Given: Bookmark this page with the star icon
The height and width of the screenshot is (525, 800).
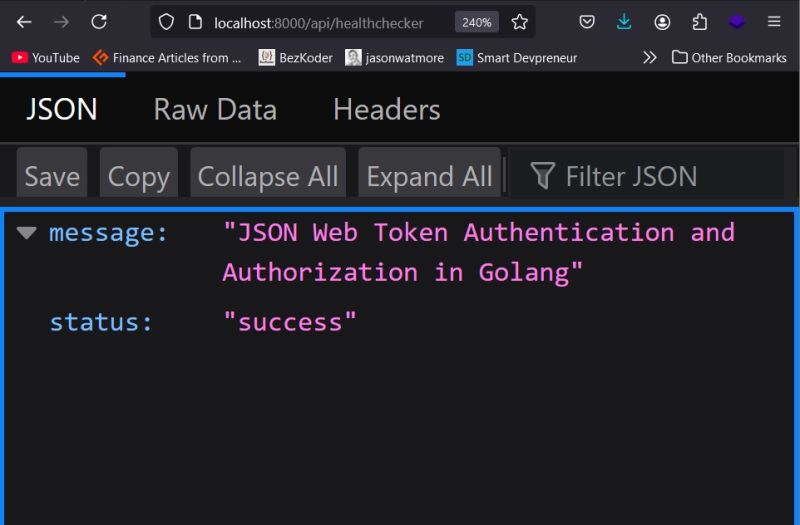Looking at the screenshot, I should click(519, 22).
